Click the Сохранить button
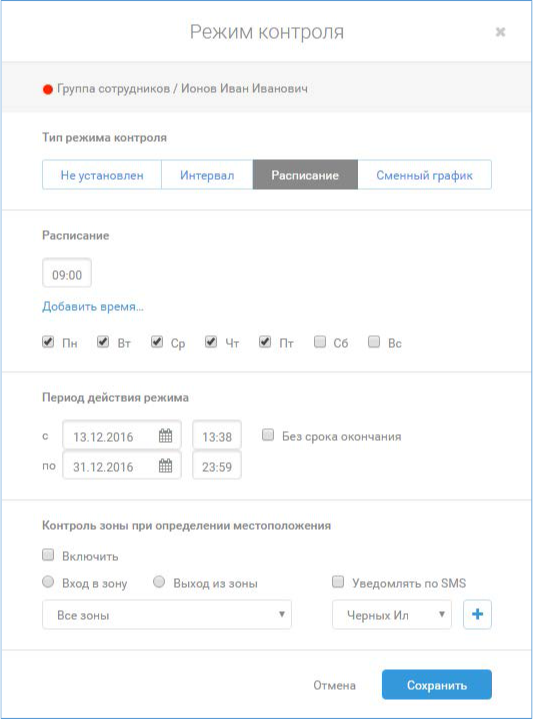The image size is (533, 719). [x=437, y=685]
